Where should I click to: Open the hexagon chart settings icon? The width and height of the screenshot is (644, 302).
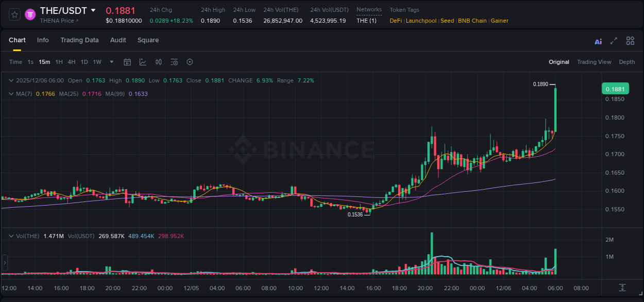(x=190, y=62)
